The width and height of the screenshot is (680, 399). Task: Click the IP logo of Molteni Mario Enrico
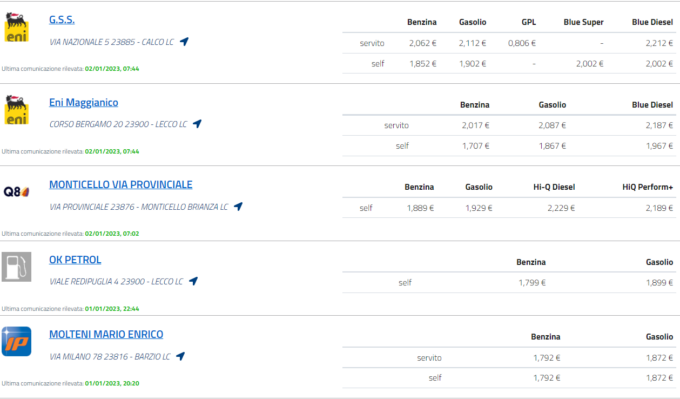pyautogui.click(x=16, y=341)
